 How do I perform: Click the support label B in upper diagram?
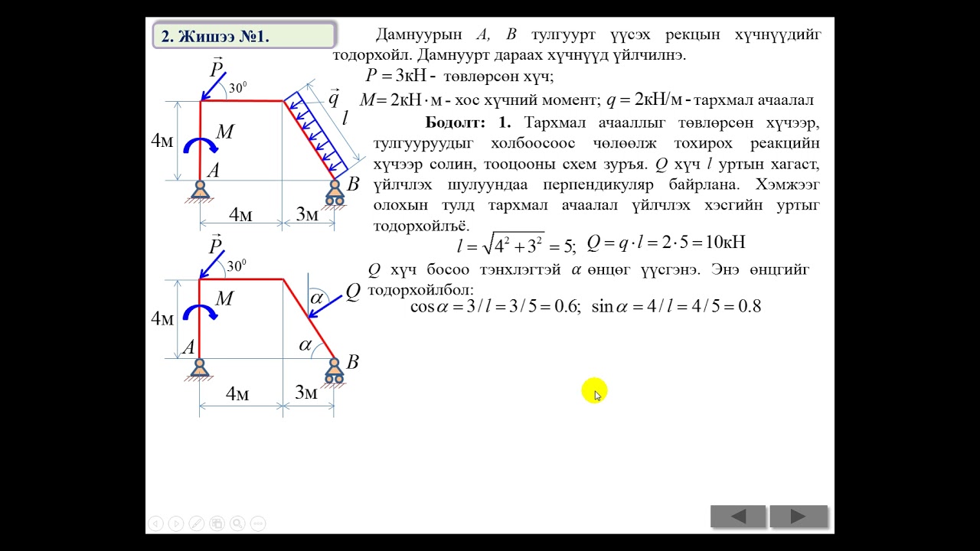[x=353, y=184]
